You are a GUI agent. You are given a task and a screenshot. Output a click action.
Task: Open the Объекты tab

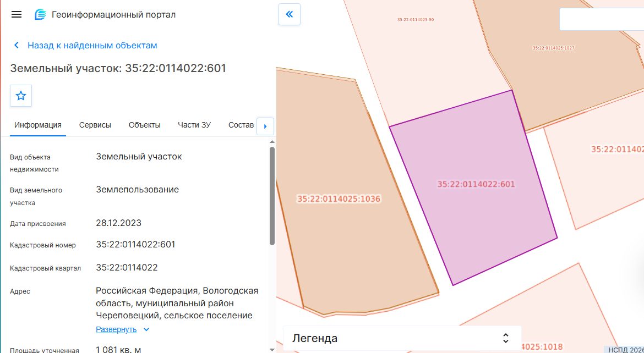point(145,125)
